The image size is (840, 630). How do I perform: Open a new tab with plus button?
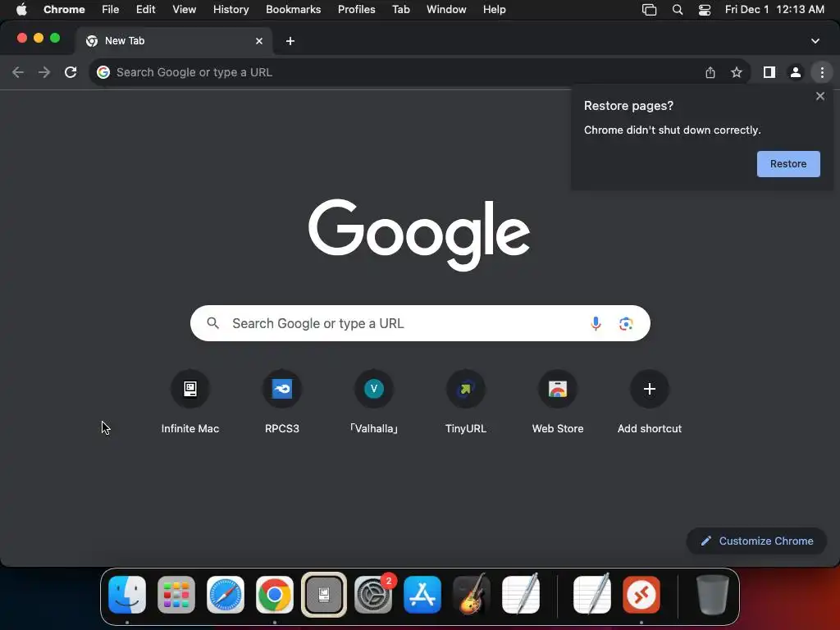290,41
